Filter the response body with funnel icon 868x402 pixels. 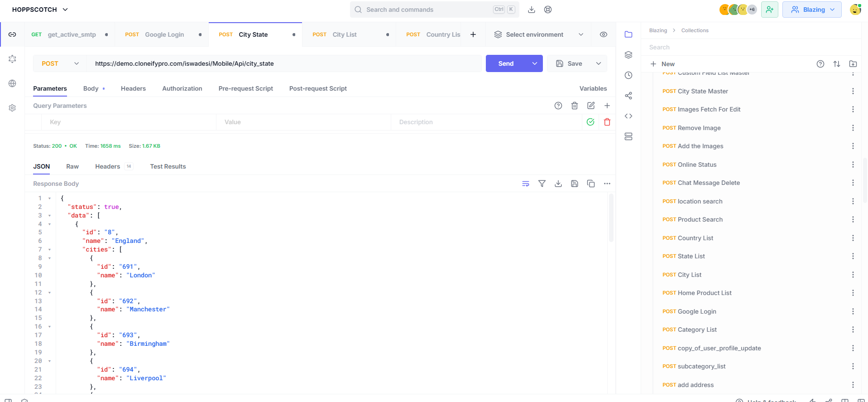point(542,184)
